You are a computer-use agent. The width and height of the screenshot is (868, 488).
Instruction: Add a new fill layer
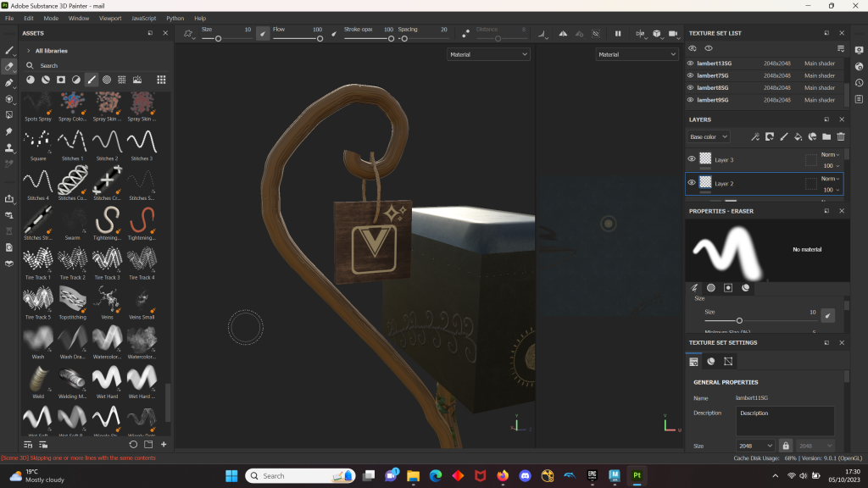[x=798, y=136]
